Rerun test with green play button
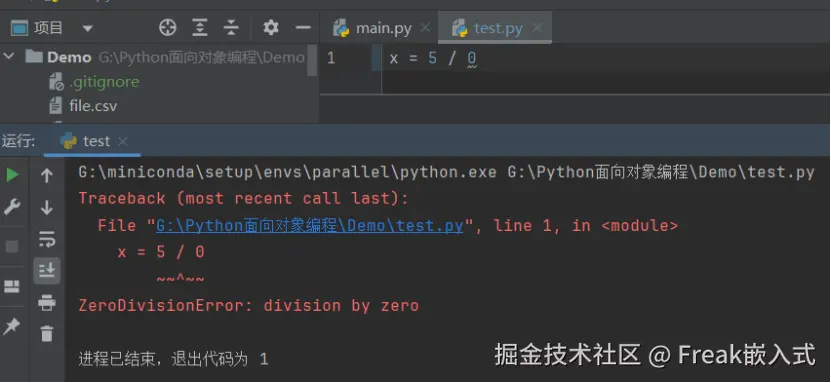Screen dimensions: 831x383 (x=12, y=175)
